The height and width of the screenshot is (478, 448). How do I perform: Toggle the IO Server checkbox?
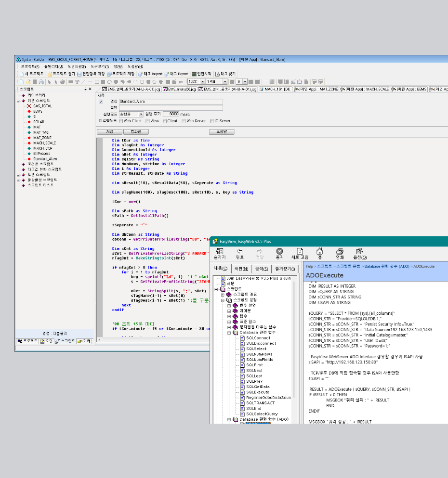[x=212, y=121]
